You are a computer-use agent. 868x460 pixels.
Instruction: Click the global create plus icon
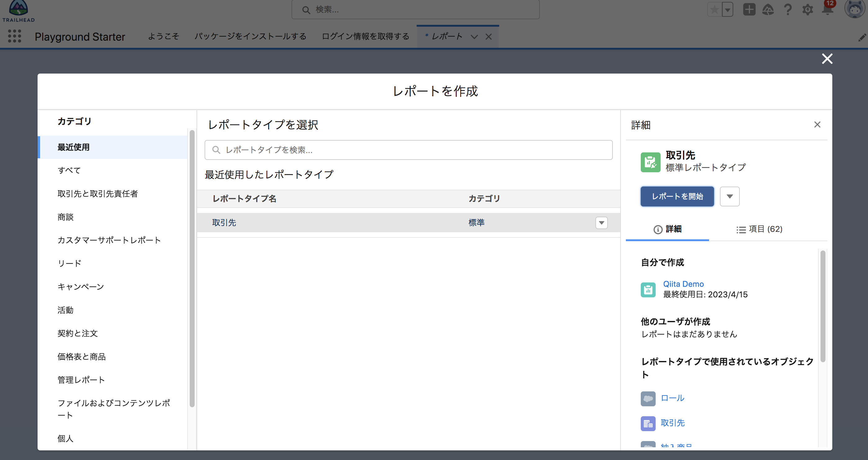pyautogui.click(x=749, y=10)
